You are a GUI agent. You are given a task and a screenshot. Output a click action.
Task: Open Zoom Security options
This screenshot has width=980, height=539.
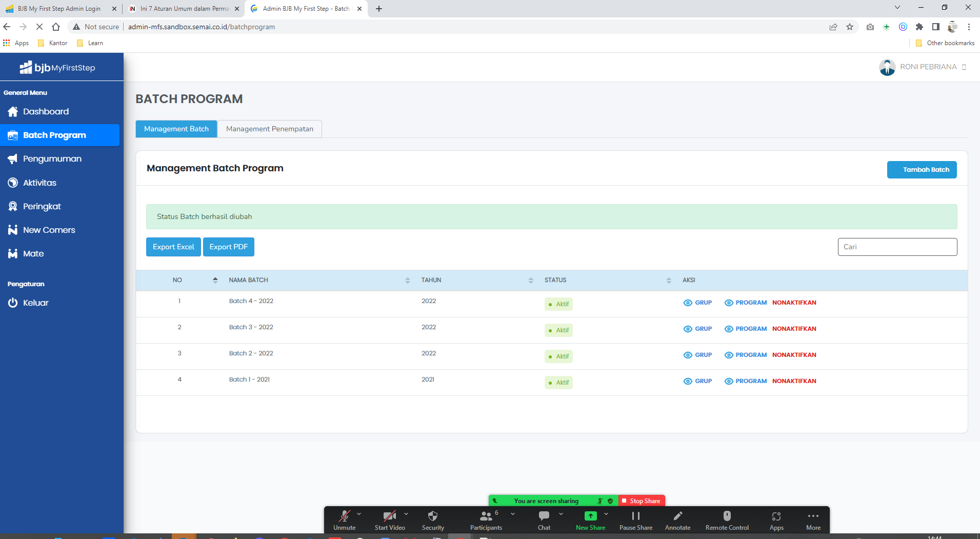433,520
